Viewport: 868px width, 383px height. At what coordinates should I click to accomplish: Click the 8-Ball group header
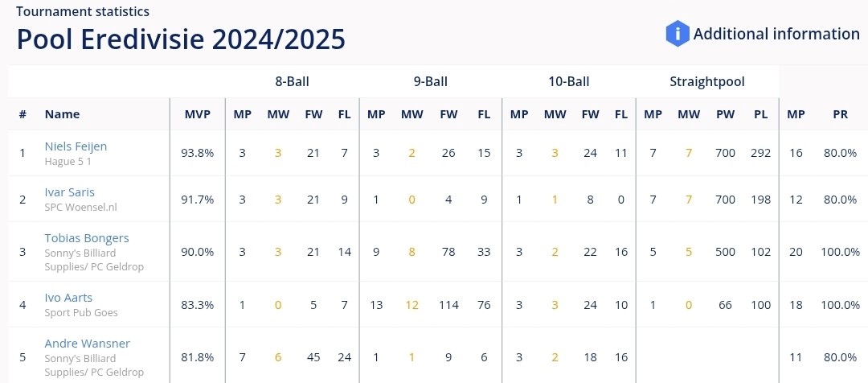pos(293,82)
